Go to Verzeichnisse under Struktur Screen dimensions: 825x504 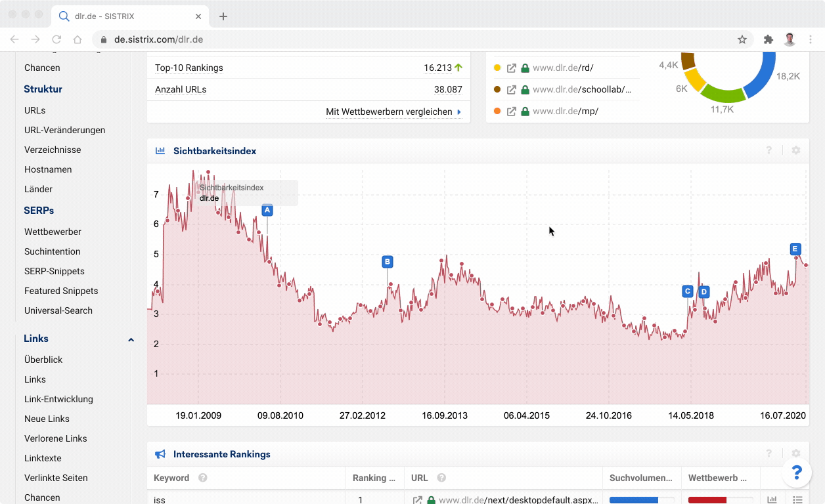(x=53, y=150)
